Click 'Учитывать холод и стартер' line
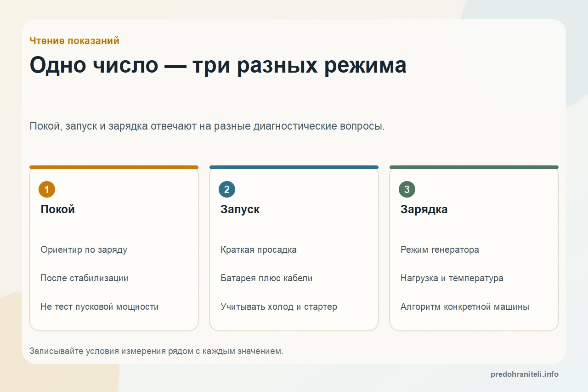 coord(279,307)
